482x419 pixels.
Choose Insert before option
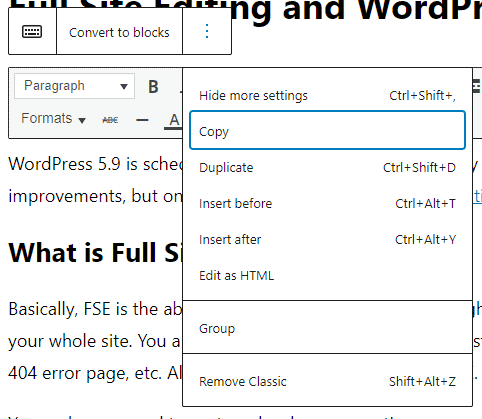[327, 204]
